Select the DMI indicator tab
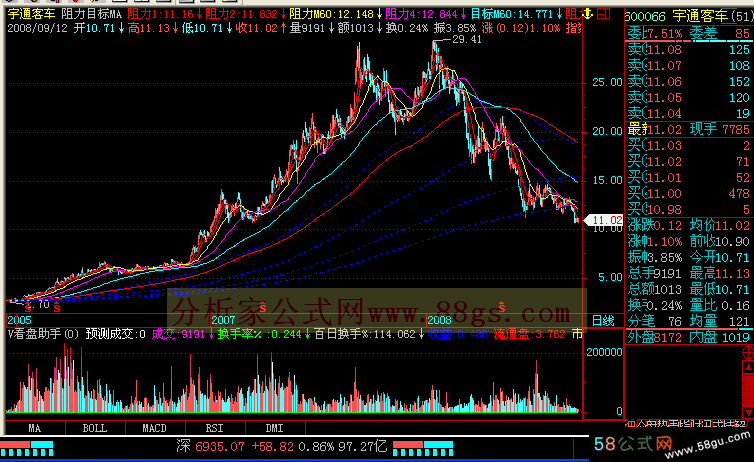Screen dimensions: 754x462 pos(275,428)
